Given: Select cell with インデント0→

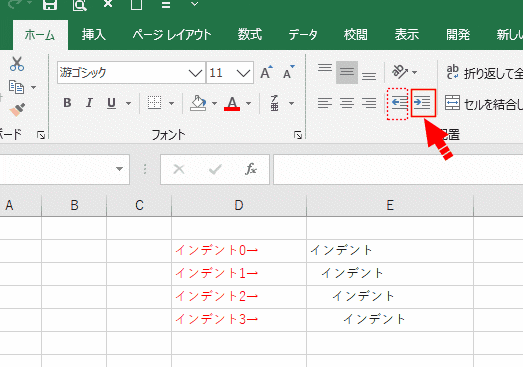Looking at the screenshot, I should (x=239, y=251).
